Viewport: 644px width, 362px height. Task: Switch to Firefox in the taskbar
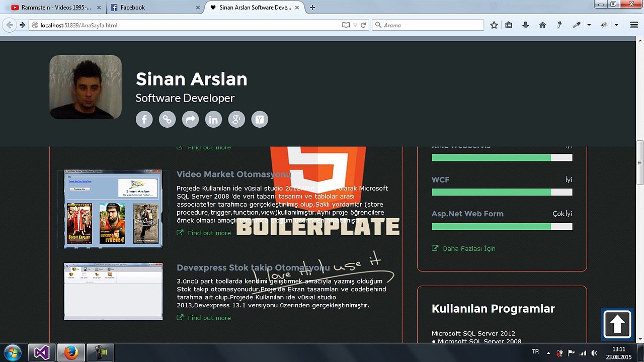71,353
